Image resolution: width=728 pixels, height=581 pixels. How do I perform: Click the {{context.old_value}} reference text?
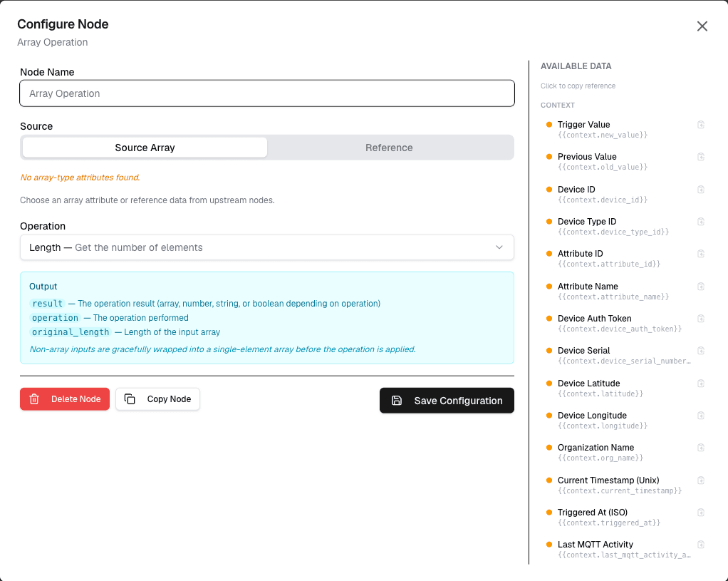[x=603, y=167]
